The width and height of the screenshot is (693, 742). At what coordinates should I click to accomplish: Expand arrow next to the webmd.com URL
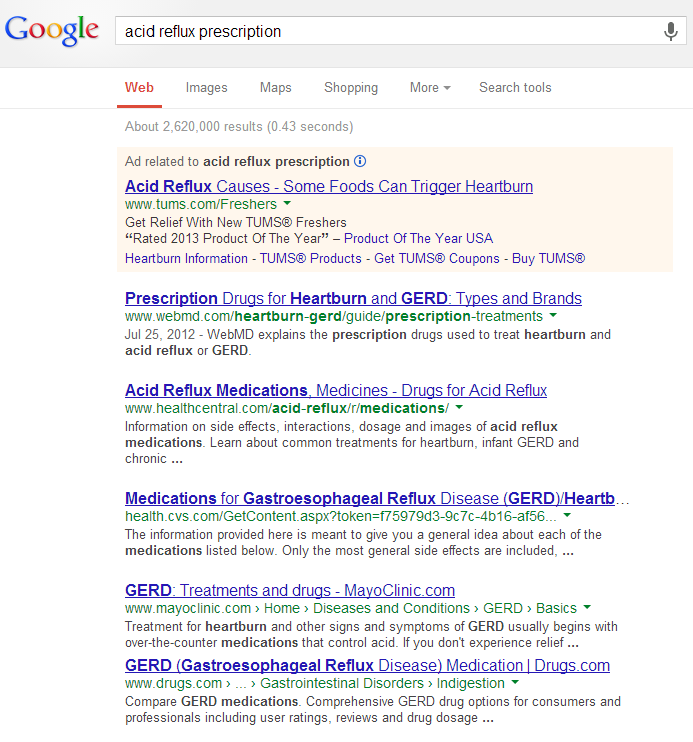[x=553, y=315]
